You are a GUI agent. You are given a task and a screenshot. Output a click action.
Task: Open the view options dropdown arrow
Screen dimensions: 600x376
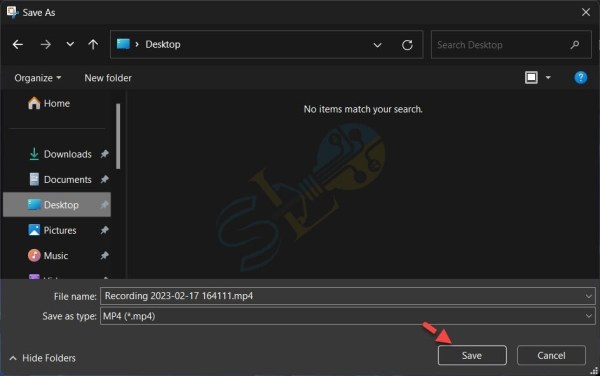tap(548, 78)
